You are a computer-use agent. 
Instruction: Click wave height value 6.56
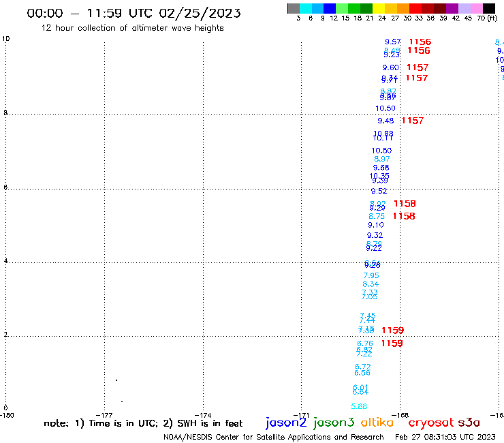(362, 373)
